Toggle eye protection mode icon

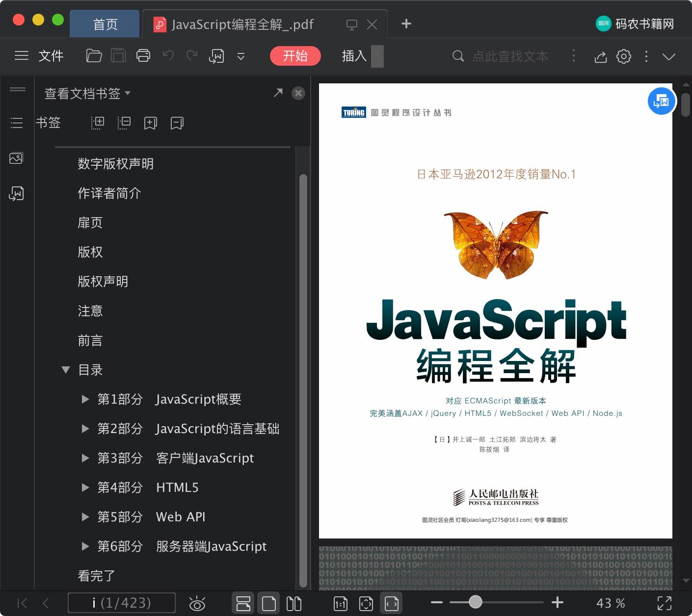point(197,603)
